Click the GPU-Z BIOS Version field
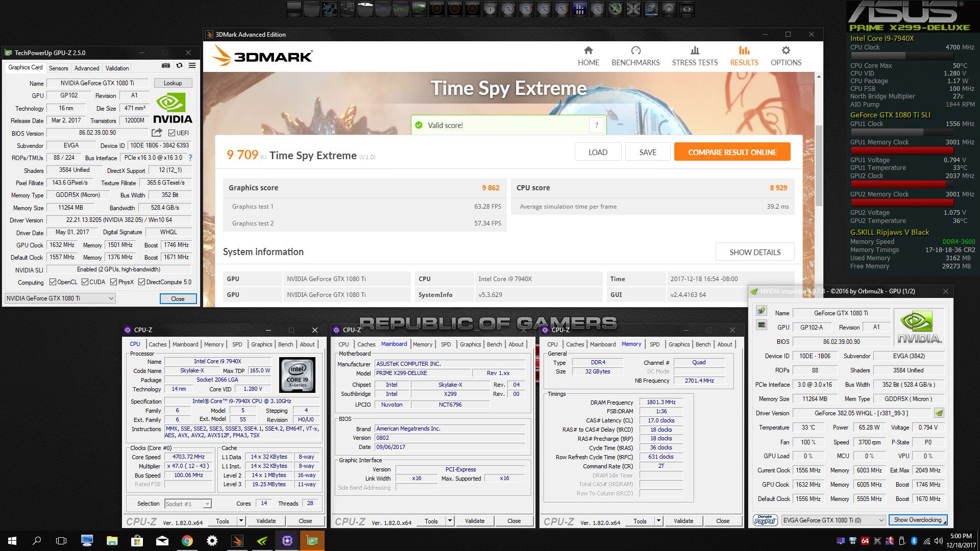 coord(97,133)
